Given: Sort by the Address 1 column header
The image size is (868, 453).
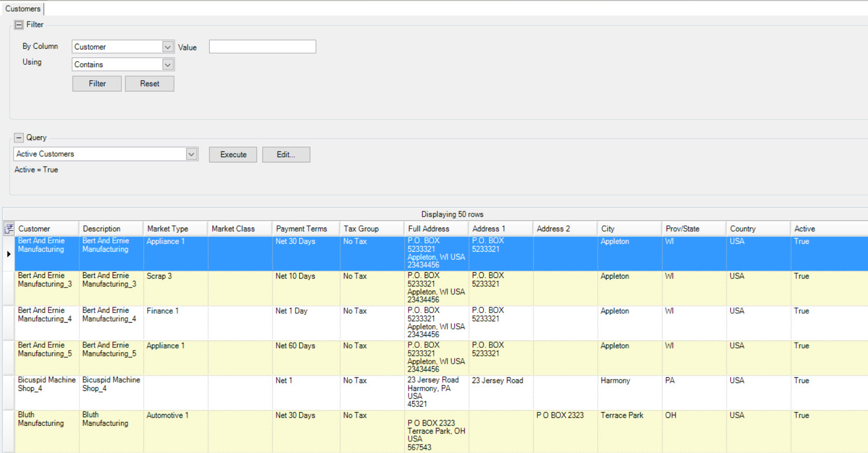Looking at the screenshot, I should tap(501, 229).
